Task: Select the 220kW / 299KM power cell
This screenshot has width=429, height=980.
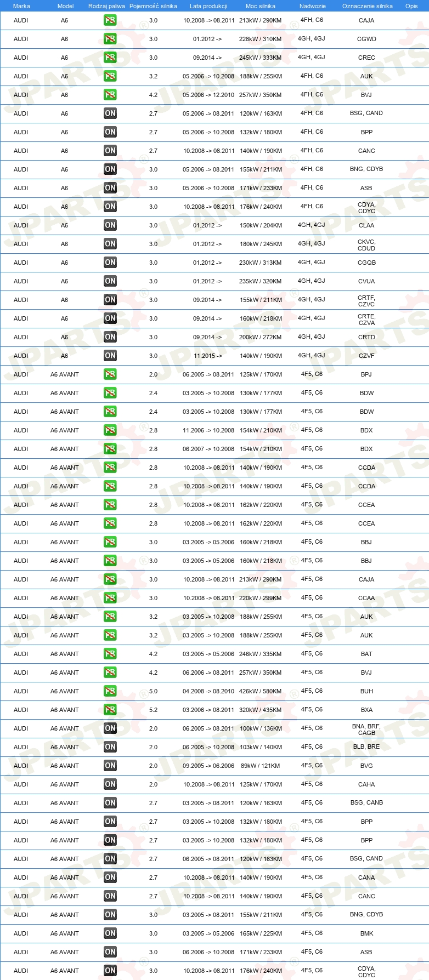Action: pos(261,598)
